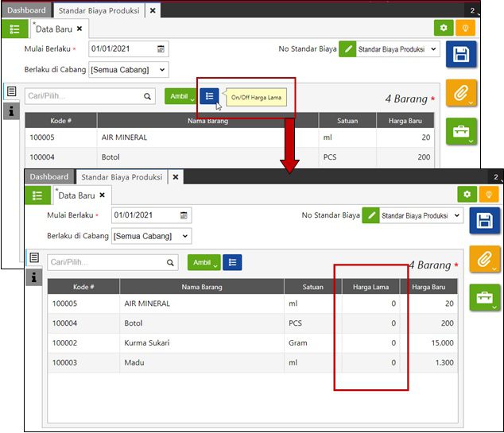Click Harga Baru value 1.300
Screen dimensions: 504x433
444,362
